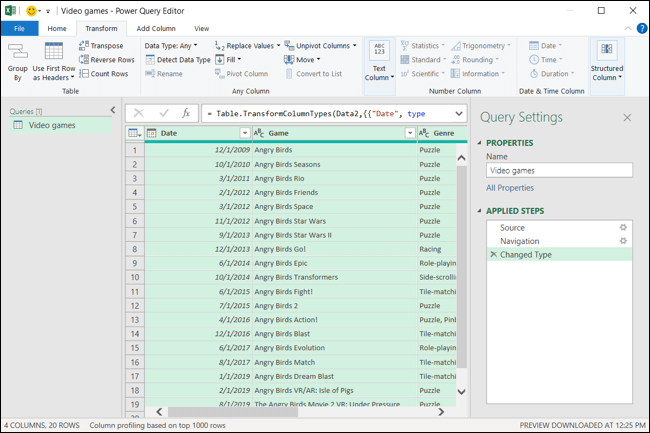This screenshot has width=650, height=433.
Task: Confirm the formula with the checkmark icon
Action: [164, 113]
